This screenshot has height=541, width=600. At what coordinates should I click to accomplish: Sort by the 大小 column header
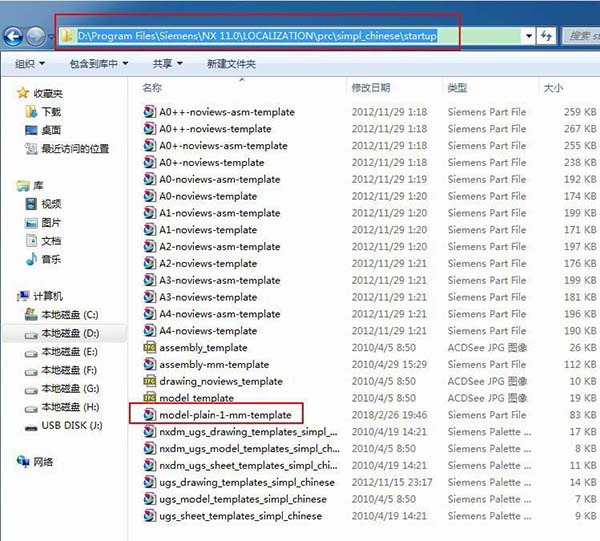pyautogui.click(x=553, y=88)
